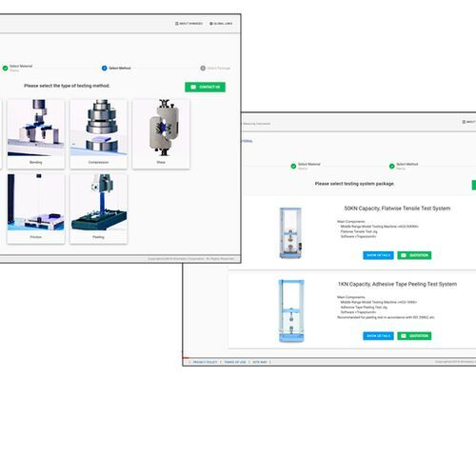This screenshot has height=476, width=476.
Task: Select the Bending test method card
Action: tap(36, 133)
